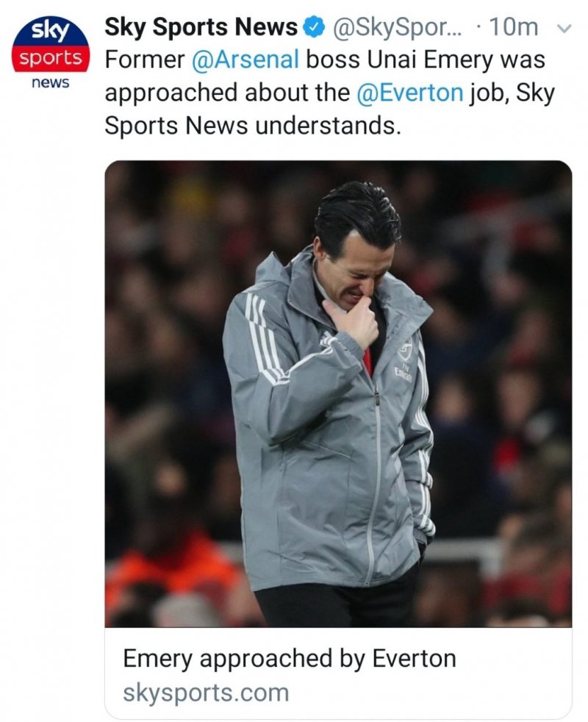Click the 'Sky Sports News understands.' line
This screenshot has height=722, width=588.
coord(254,125)
